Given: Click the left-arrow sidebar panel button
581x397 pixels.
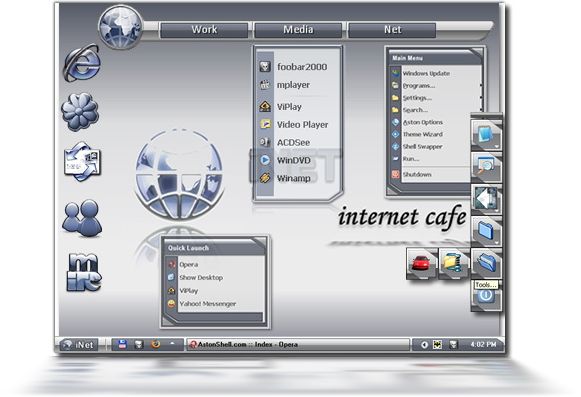Looking at the screenshot, I should point(486,199).
